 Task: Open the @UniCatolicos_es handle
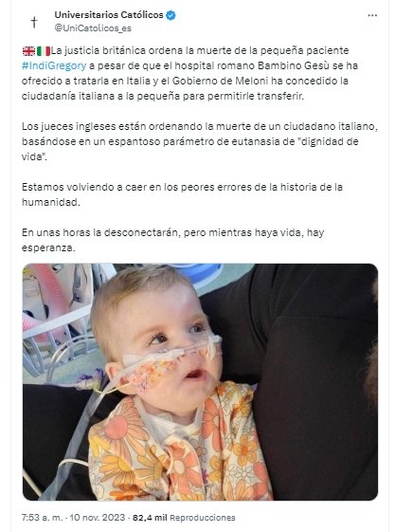tap(93, 28)
